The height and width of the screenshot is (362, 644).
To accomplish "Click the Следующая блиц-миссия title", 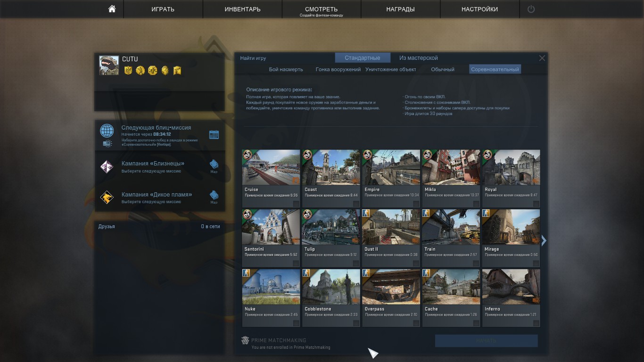I will click(x=157, y=128).
